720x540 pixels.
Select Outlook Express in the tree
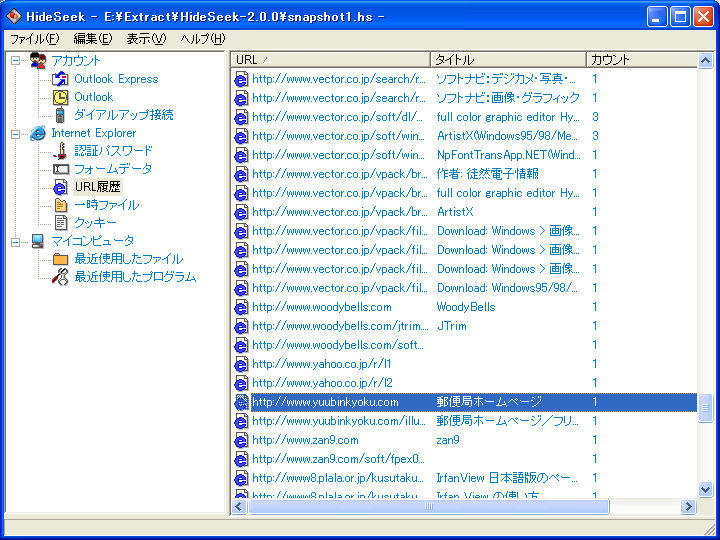116,79
